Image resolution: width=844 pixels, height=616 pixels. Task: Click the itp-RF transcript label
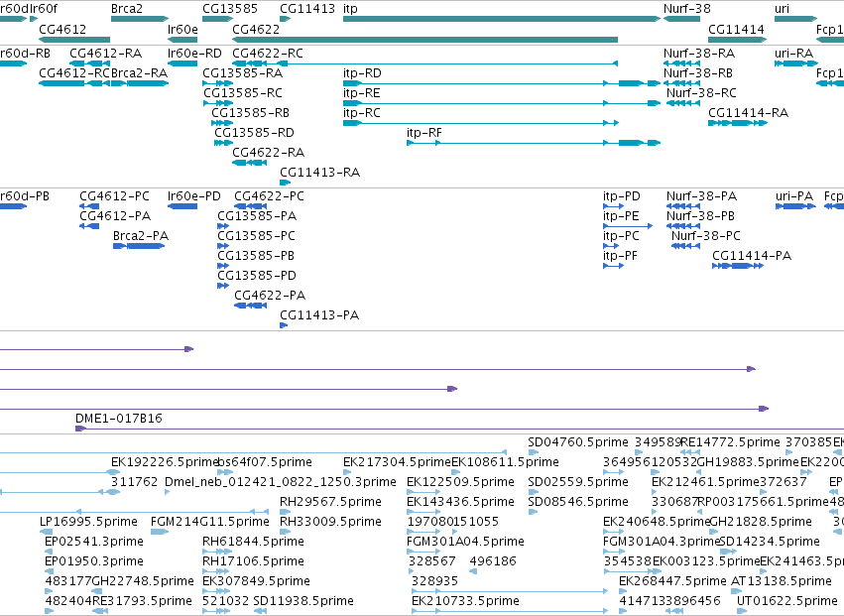coord(424,133)
